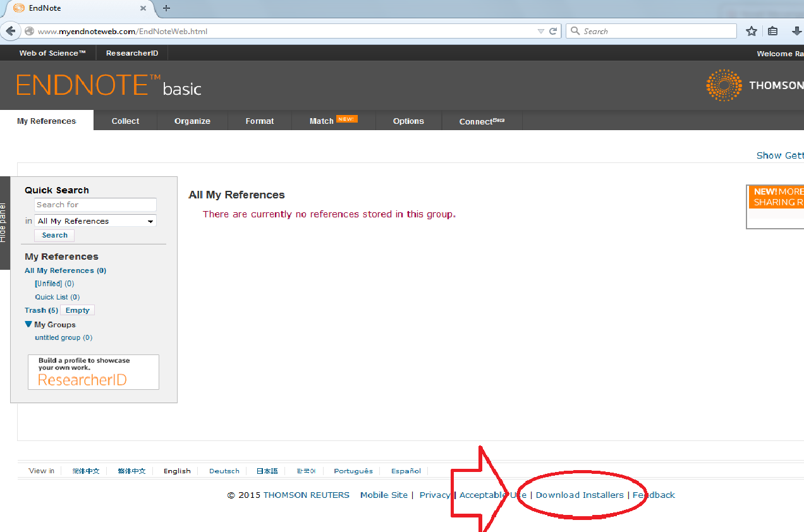Click the Feedback footer link
This screenshot has height=532, width=804.
[x=654, y=495]
